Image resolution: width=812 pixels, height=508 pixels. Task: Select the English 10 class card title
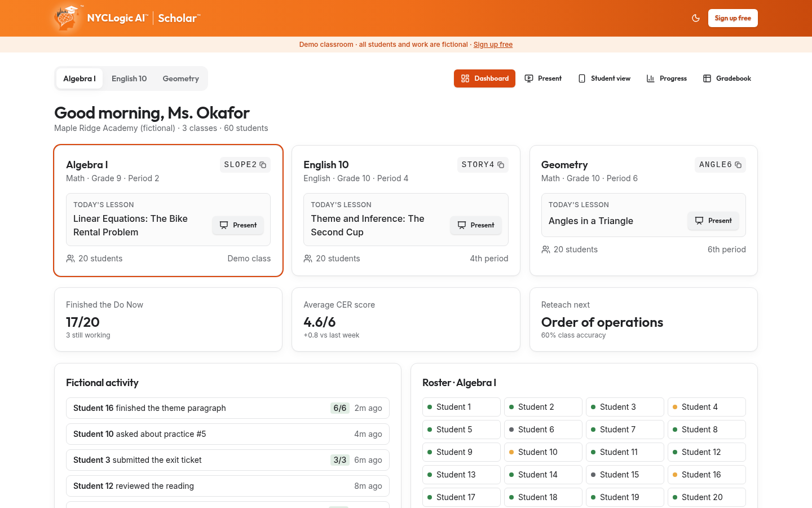tap(326, 165)
